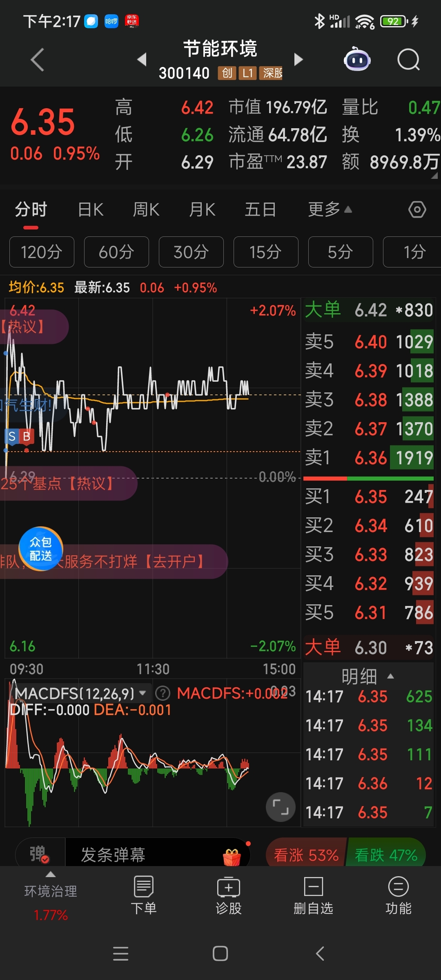Tap the intraday price line chart
This screenshot has height=980, width=441.
pyautogui.click(x=153, y=478)
